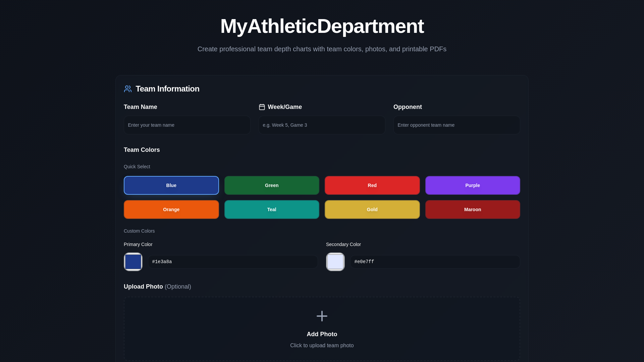This screenshot has height=362, width=644.
Task: Select the Gold quick color option
Action: (372, 209)
